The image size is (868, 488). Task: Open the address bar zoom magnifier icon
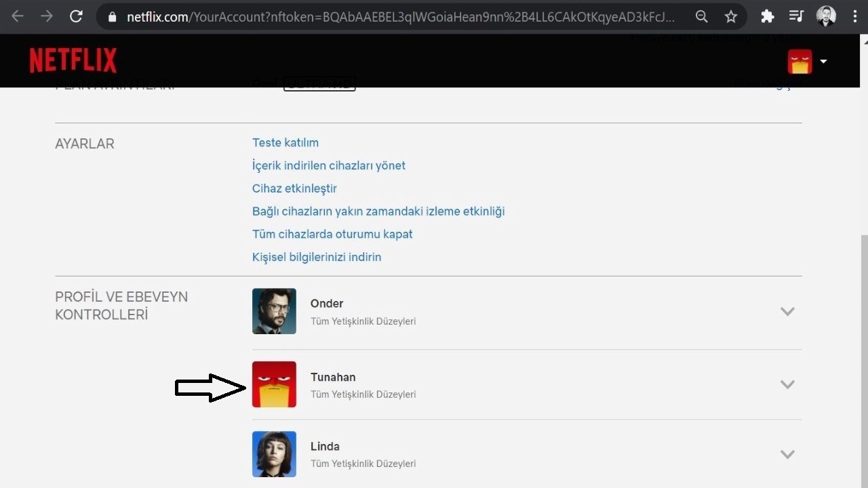[702, 16]
